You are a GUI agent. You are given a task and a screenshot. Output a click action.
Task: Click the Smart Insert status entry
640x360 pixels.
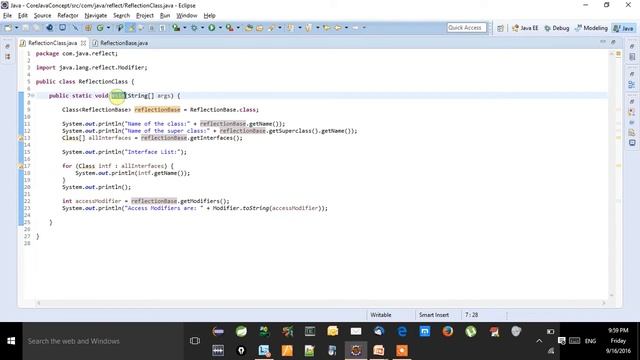434,315
